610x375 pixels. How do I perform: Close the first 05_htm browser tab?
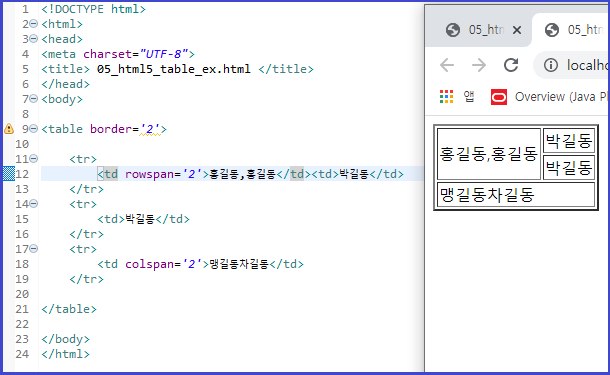[x=517, y=30]
